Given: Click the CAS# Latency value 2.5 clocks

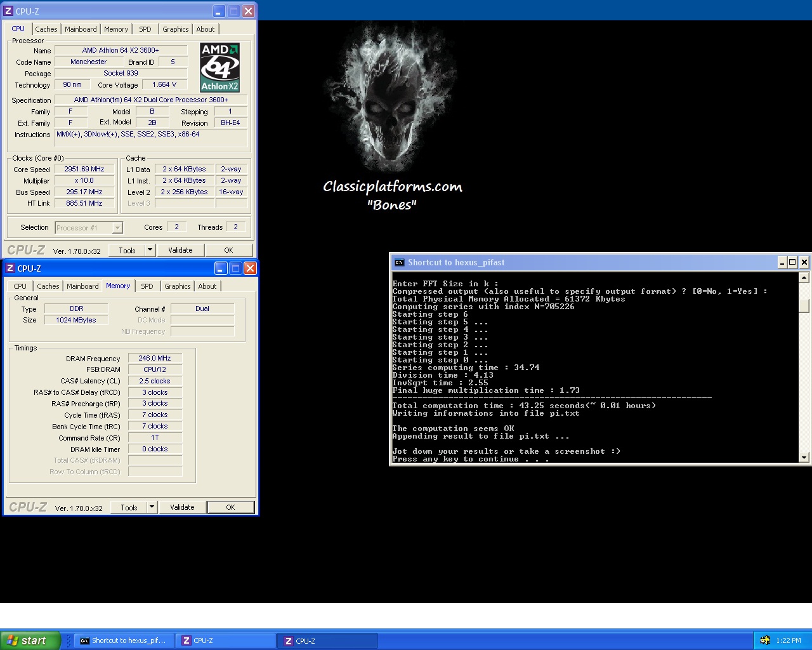Looking at the screenshot, I should point(155,381).
